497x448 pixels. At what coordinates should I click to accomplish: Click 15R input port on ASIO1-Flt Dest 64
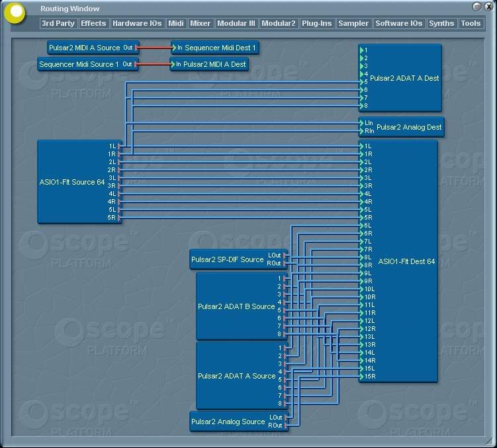pyautogui.click(x=361, y=377)
